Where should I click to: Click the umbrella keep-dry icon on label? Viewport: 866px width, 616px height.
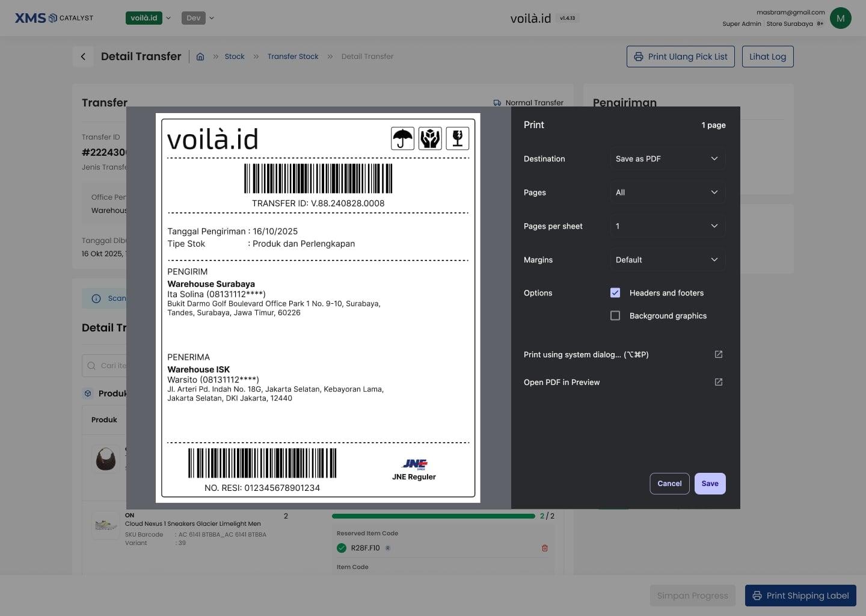(402, 138)
